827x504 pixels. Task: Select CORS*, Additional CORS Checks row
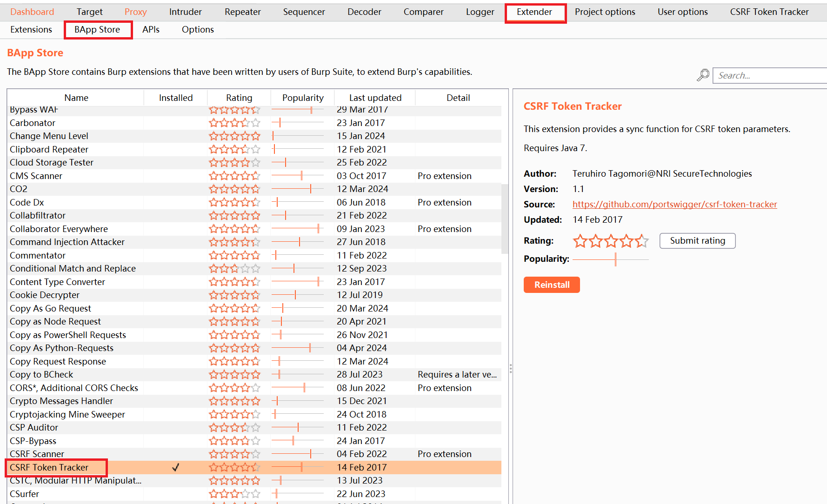coord(254,388)
